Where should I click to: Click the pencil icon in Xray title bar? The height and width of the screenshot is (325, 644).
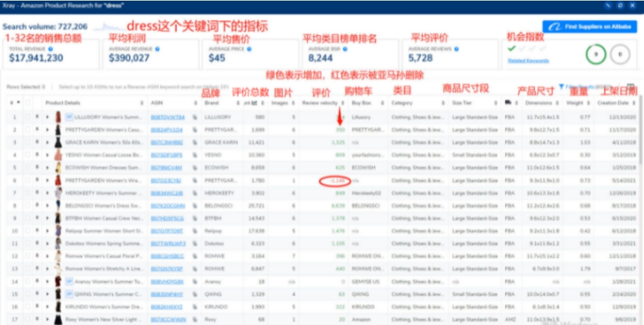(x=608, y=6)
